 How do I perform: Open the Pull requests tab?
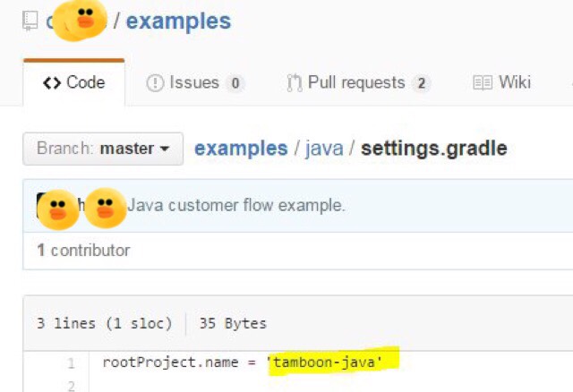(x=358, y=82)
